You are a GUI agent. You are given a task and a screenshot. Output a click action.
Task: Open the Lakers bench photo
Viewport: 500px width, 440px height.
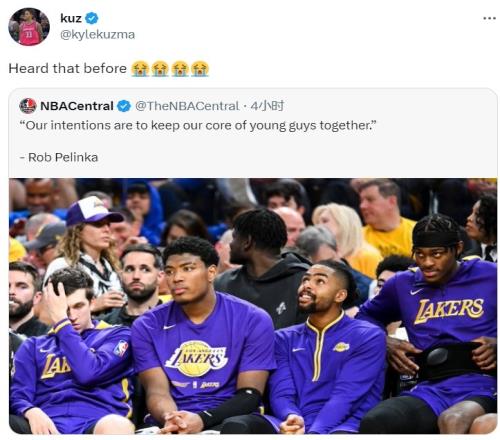point(253,306)
